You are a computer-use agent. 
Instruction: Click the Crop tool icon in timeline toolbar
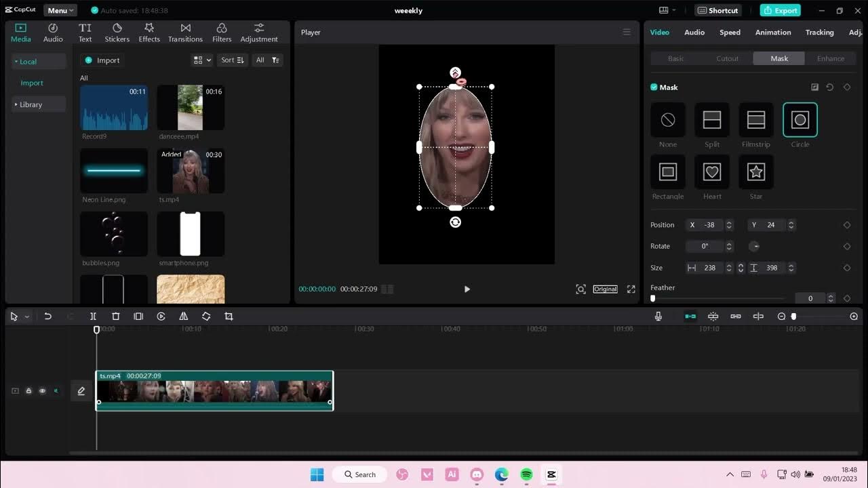point(229,317)
